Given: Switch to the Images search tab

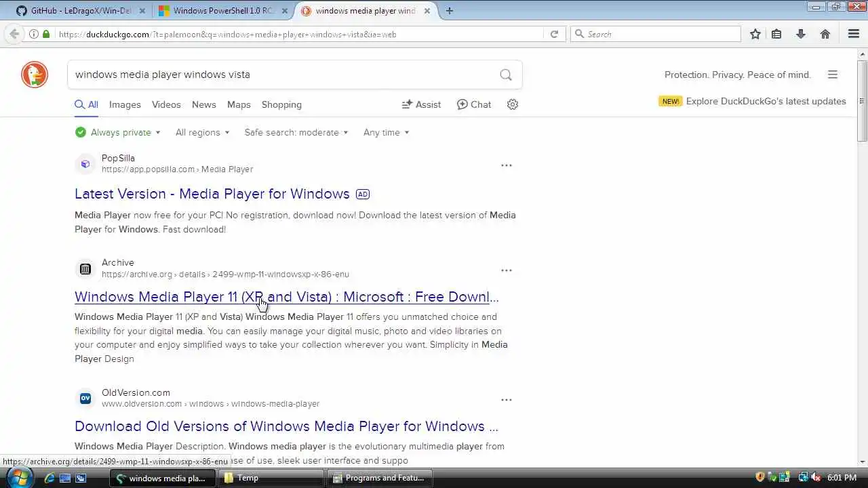Looking at the screenshot, I should (x=125, y=104).
